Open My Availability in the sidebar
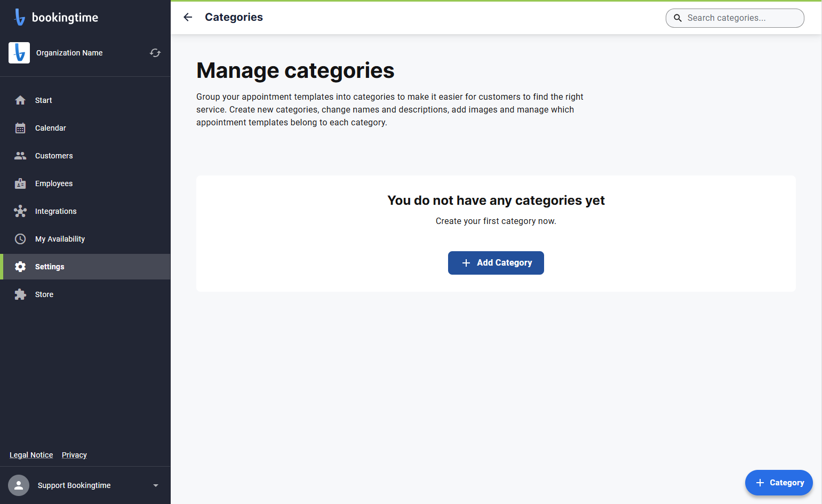822x504 pixels. (x=85, y=239)
